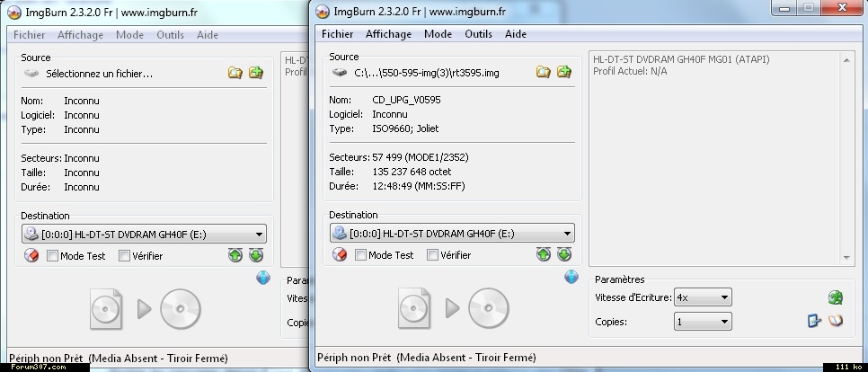Click '57 499 (MODE1/2352)' sectors value
The image size is (868, 372).
pyautogui.click(x=421, y=157)
